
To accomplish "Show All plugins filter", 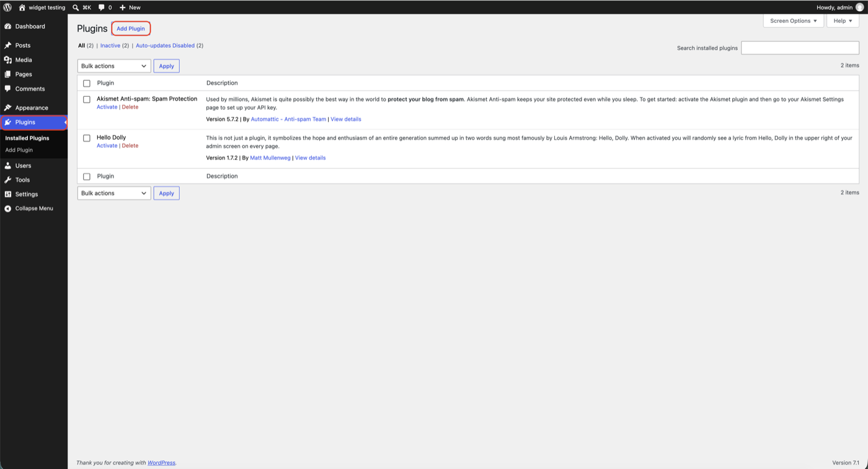I will (x=81, y=45).
